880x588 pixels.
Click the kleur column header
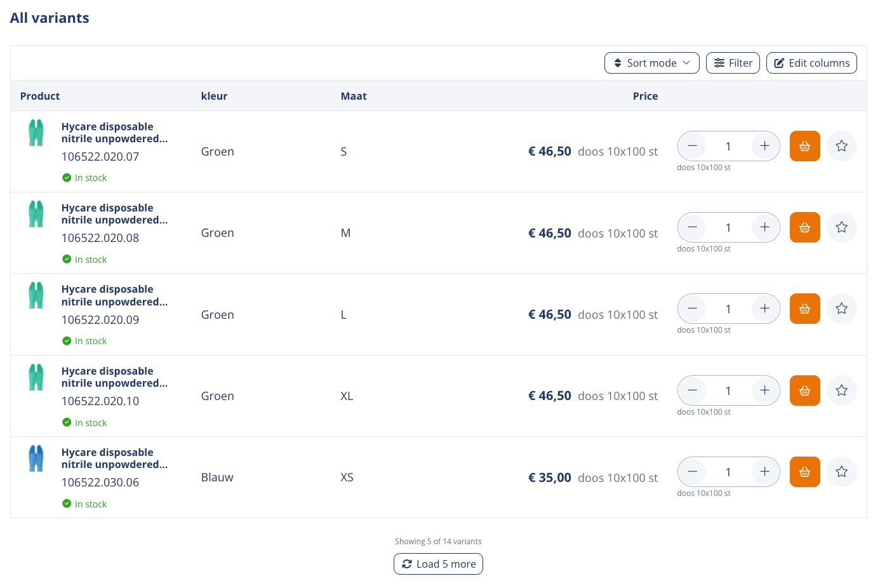point(214,96)
